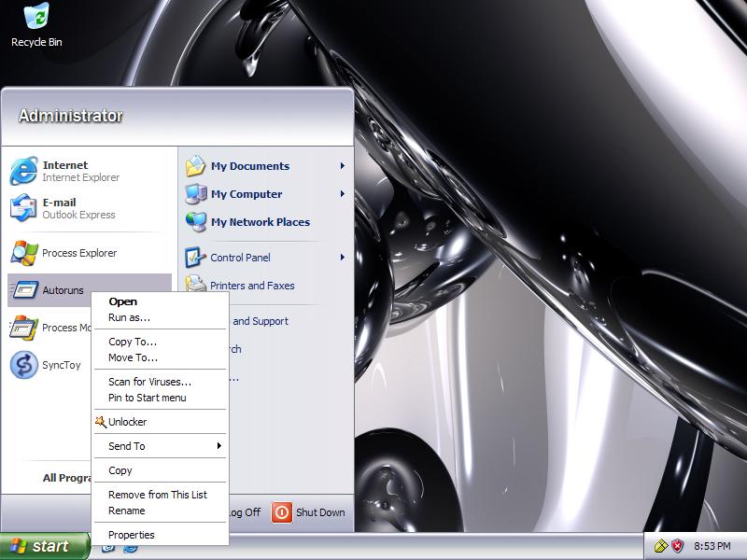
Task: Expand the Control Panel submenu arrow
Action: pos(342,258)
